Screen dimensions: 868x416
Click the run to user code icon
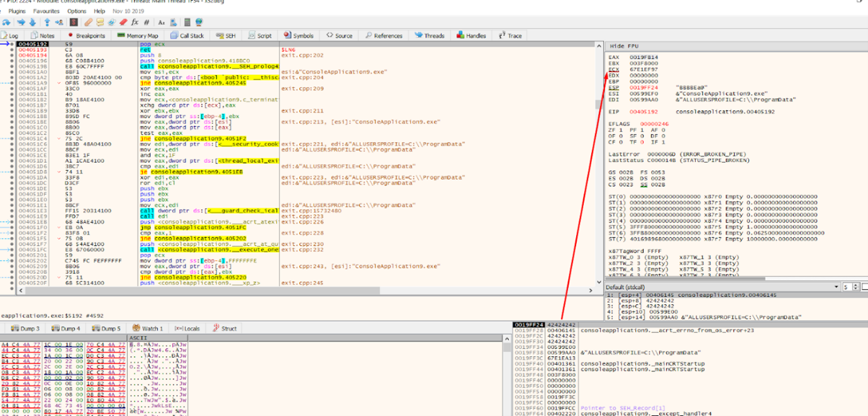pyautogui.click(x=59, y=23)
